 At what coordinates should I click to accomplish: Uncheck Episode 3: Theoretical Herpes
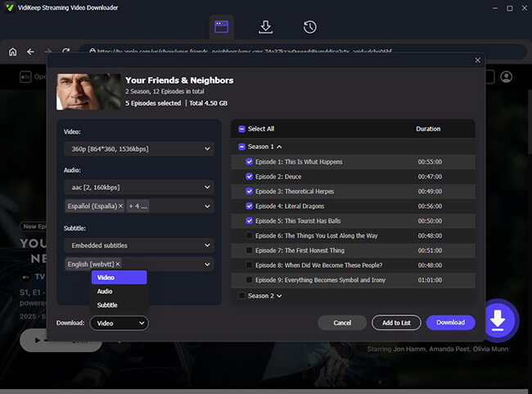[249, 191]
